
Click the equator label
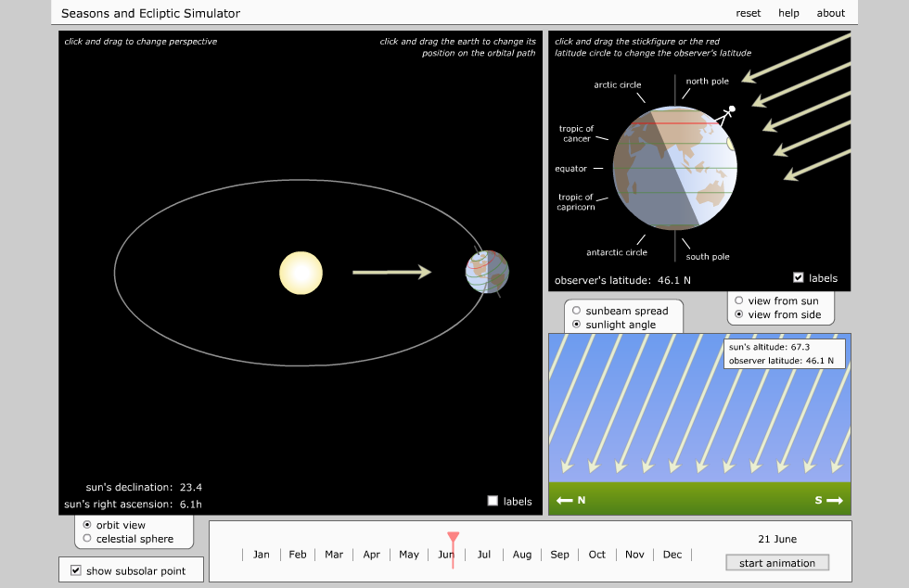[x=571, y=169]
